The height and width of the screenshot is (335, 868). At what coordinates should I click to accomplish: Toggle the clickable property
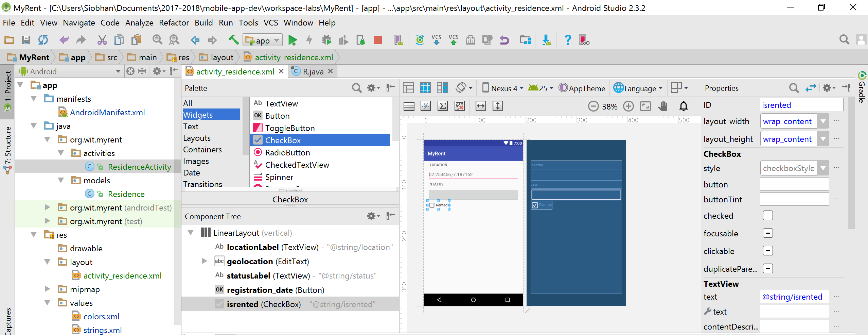tap(768, 251)
